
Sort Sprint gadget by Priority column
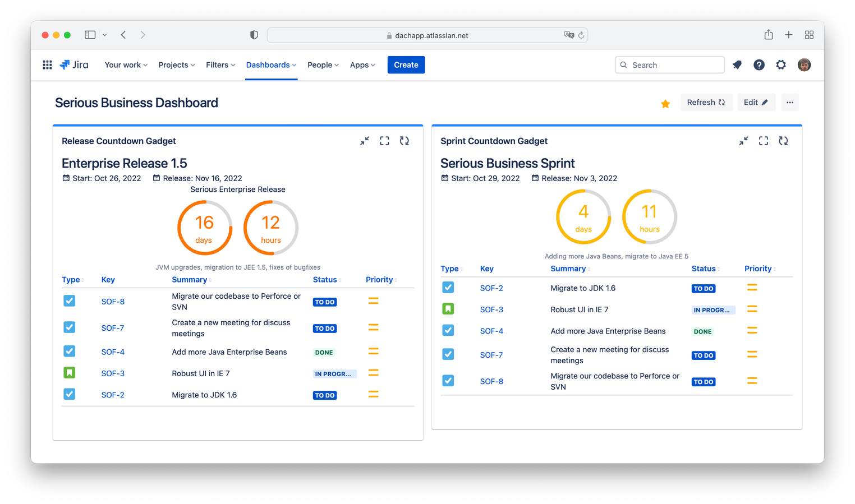(x=760, y=269)
